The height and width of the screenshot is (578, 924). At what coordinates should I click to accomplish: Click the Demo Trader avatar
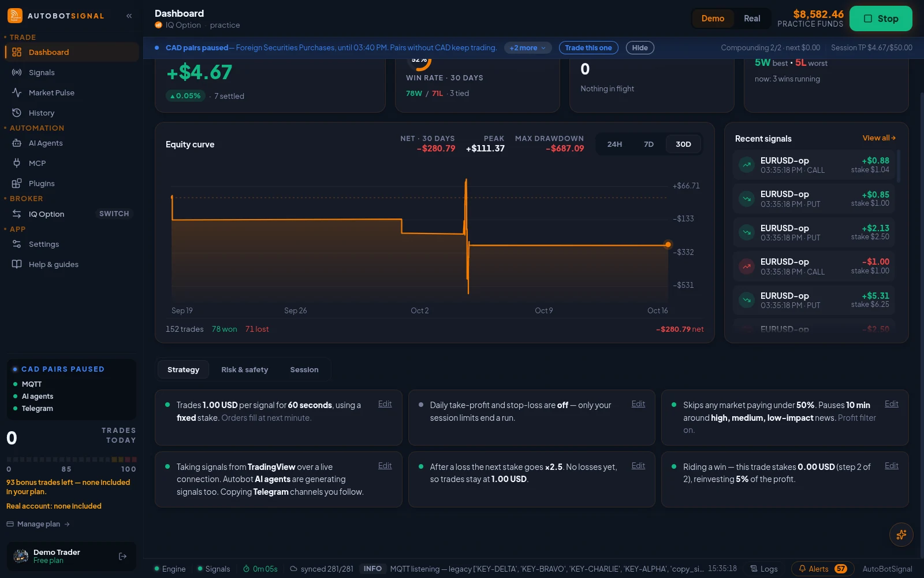coord(21,557)
